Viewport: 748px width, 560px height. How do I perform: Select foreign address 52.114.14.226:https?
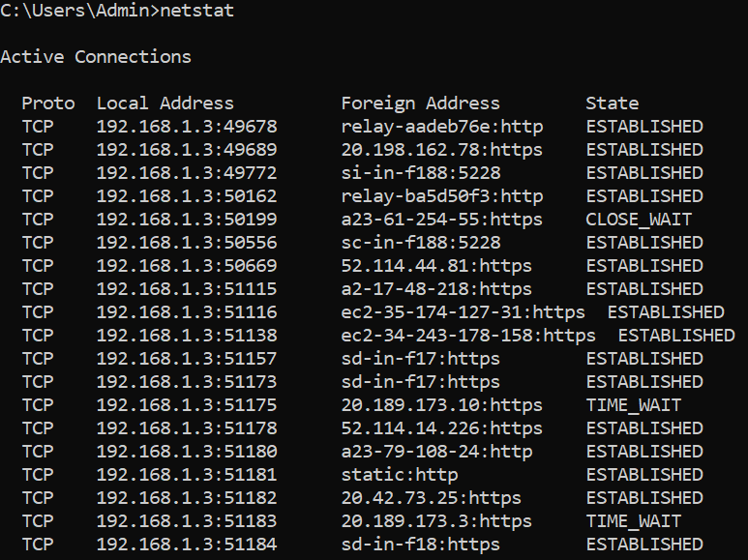pos(442,428)
